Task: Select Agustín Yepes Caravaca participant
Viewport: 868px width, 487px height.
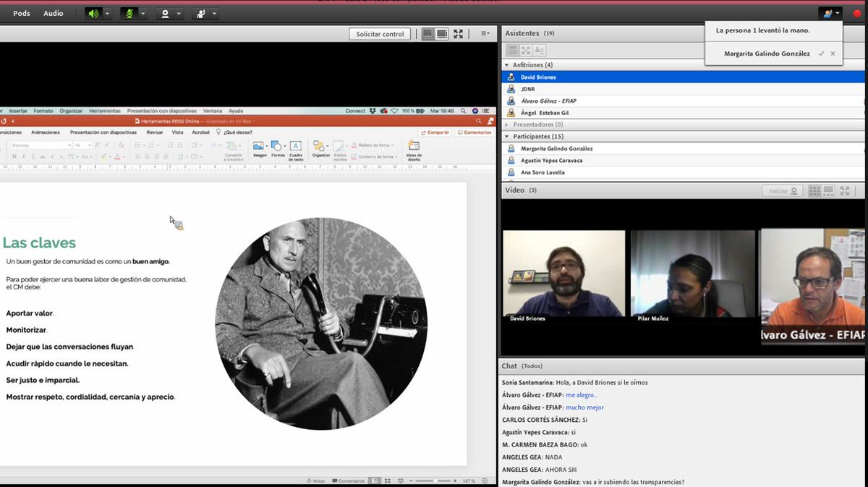Action: tap(683, 160)
